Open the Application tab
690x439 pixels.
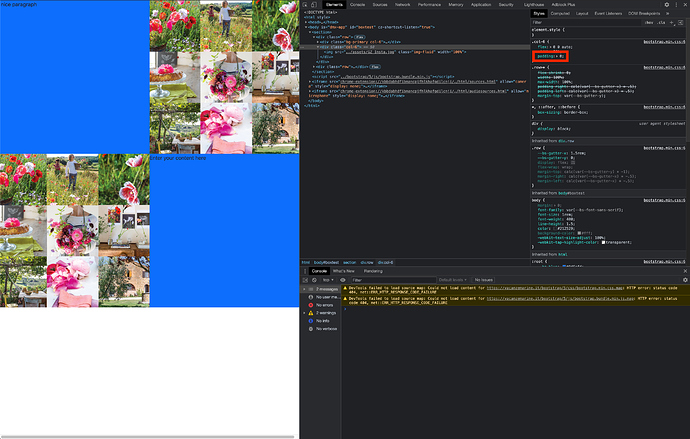481,4
